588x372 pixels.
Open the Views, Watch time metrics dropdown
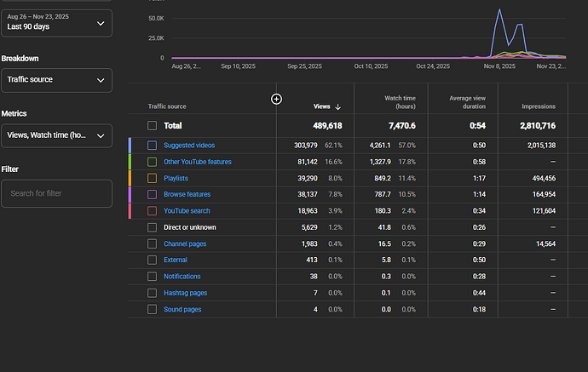pos(55,135)
